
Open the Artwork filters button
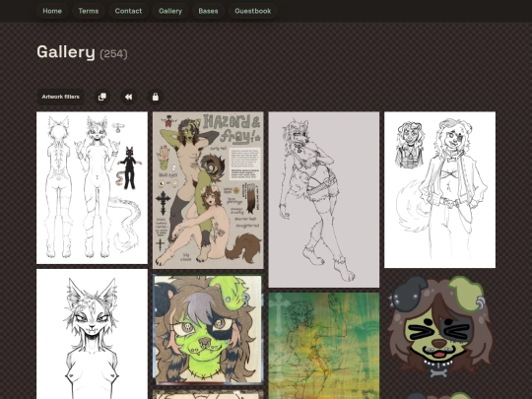60,97
